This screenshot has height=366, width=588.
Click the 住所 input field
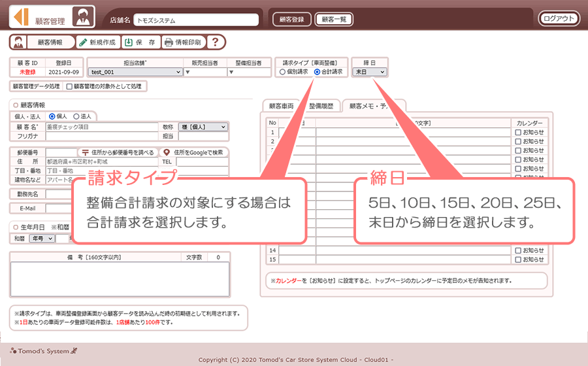(x=102, y=161)
